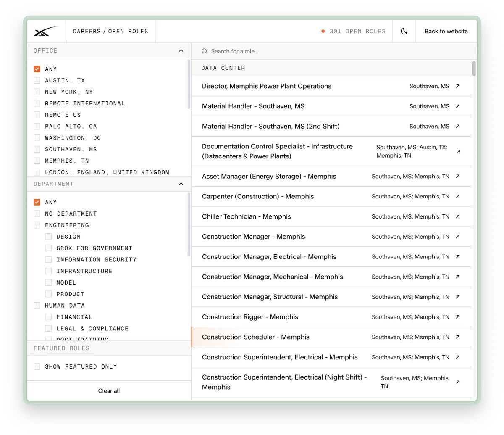Click Back to website link
This screenshot has height=435, width=504.
446,31
